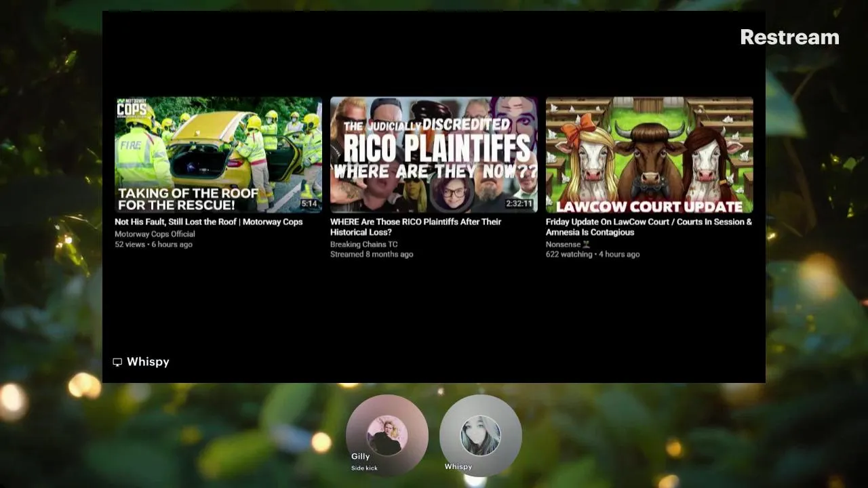The width and height of the screenshot is (868, 488).
Task: Click the '52 views • 6 hours ago' text
Action: pyautogui.click(x=153, y=244)
